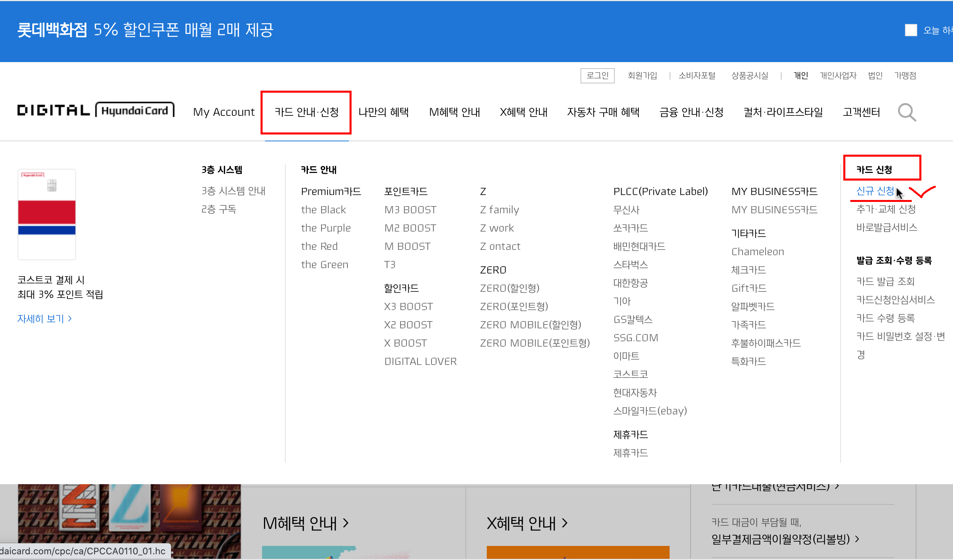Click 카드신청안심서비스
Viewport: 953px width, 560px height.
[x=895, y=299]
